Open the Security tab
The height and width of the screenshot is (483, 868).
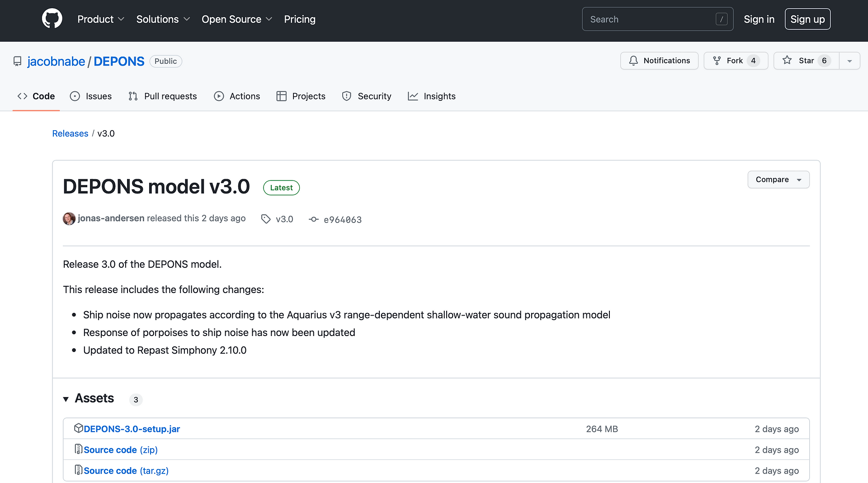(367, 96)
